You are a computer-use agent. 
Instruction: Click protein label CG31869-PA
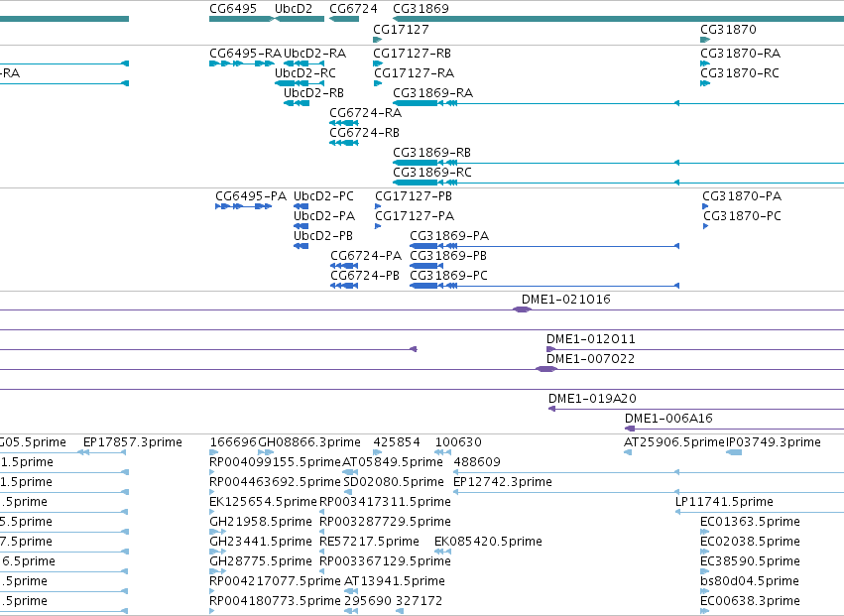(x=449, y=236)
